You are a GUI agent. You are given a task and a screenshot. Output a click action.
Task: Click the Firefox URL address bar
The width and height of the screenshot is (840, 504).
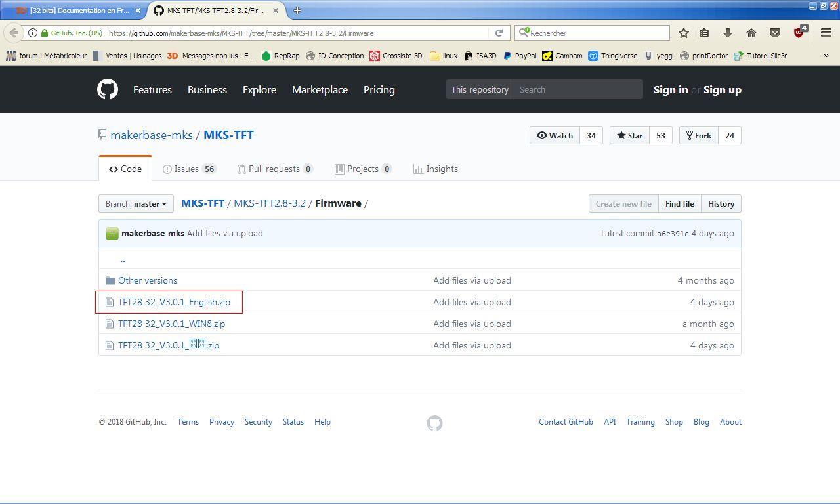click(x=297, y=33)
